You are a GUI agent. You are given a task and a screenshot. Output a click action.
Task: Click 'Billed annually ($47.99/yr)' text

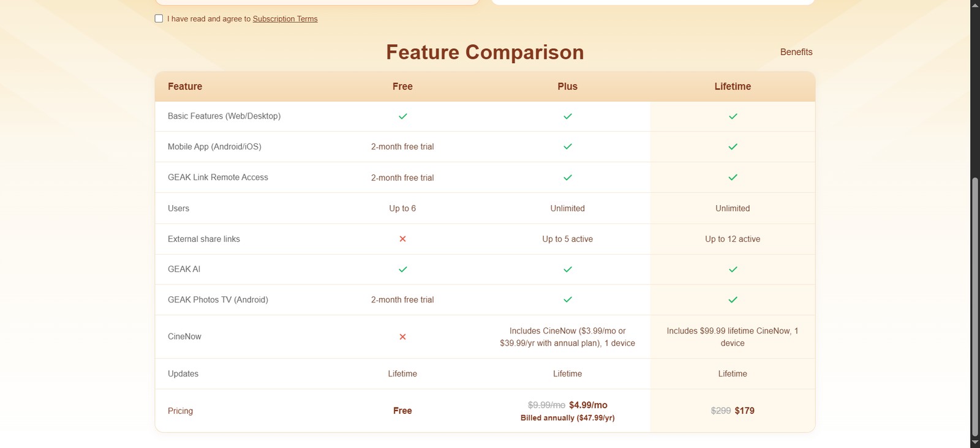pos(568,418)
